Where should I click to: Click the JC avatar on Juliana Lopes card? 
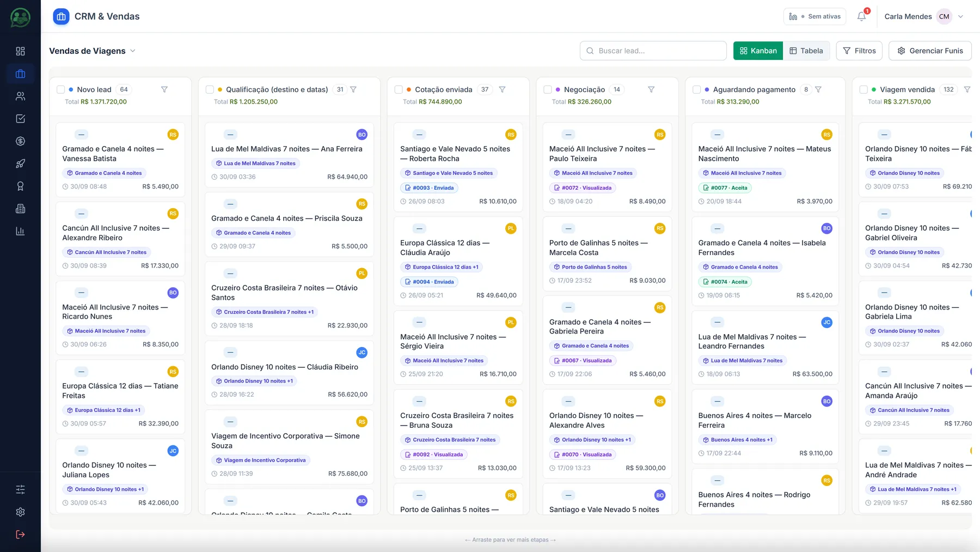(x=173, y=451)
